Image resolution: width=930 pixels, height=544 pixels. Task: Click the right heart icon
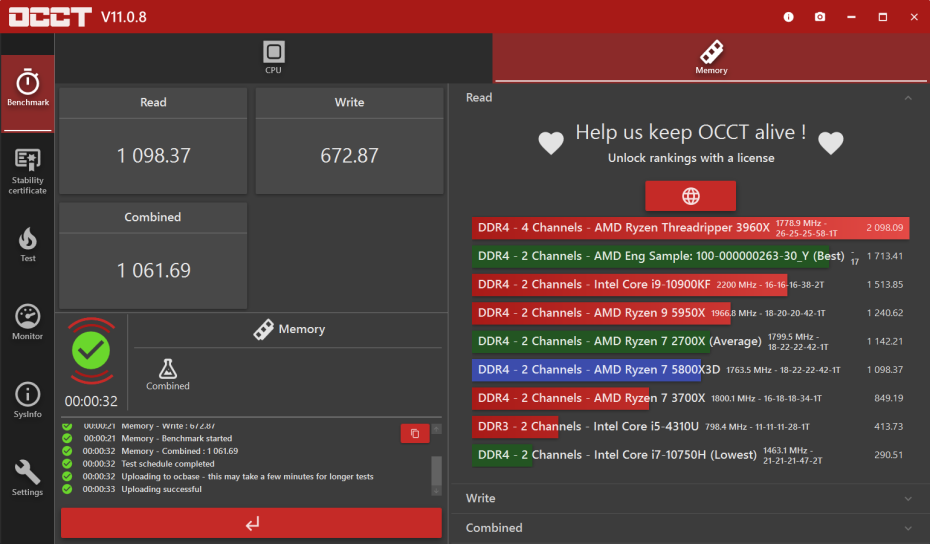(830, 143)
